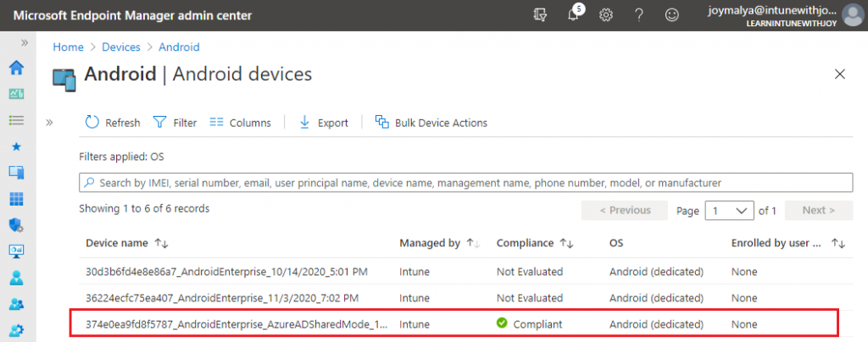Open device 374e0ea9fd8f5787 AzureADSharedMode
The width and height of the screenshot is (868, 342).
[x=236, y=324]
